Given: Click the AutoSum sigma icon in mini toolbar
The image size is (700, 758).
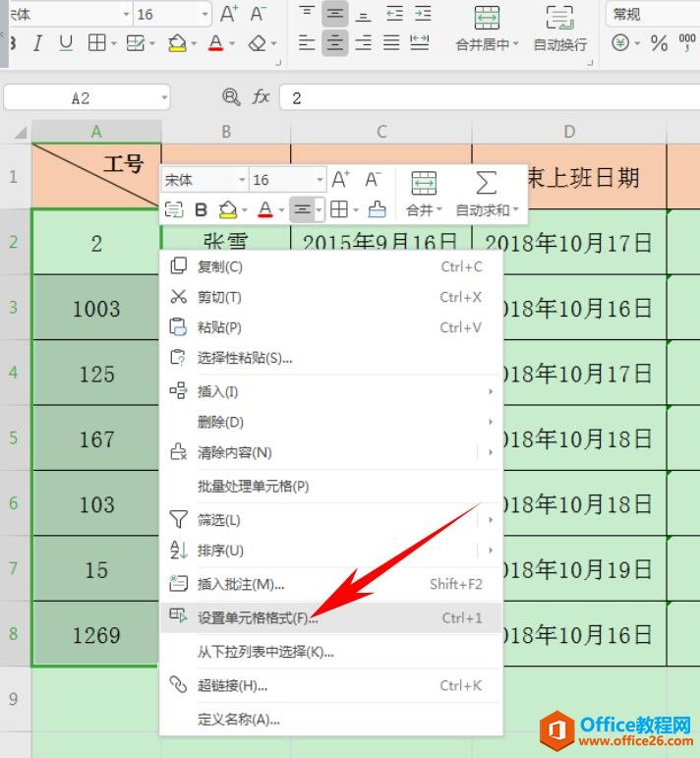Looking at the screenshot, I should click(487, 182).
